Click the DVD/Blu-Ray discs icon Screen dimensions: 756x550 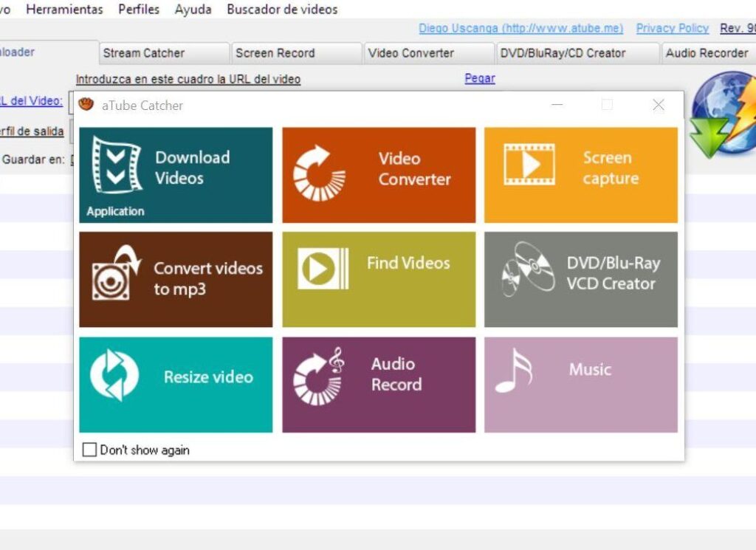[x=528, y=269]
